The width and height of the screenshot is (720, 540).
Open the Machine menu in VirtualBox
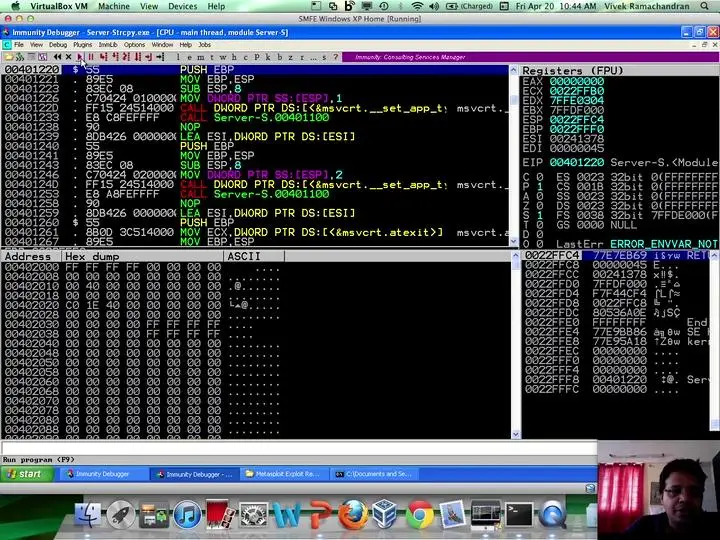pyautogui.click(x=114, y=6)
